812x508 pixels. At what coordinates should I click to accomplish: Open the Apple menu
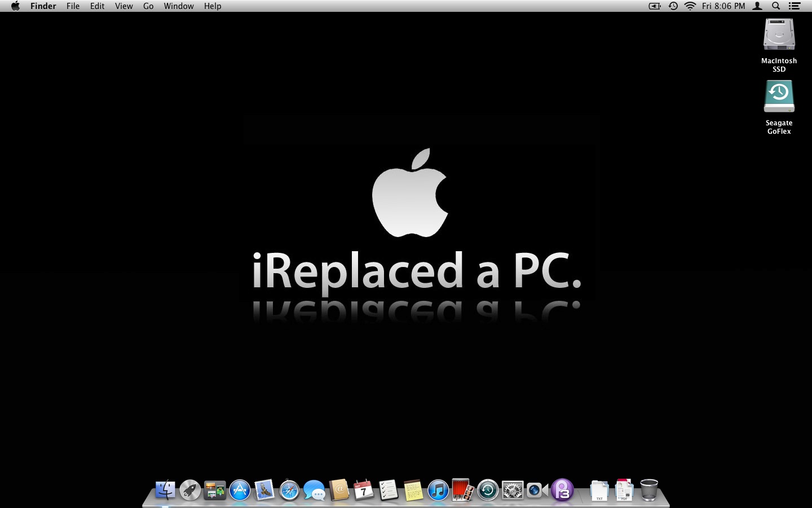pos(15,6)
